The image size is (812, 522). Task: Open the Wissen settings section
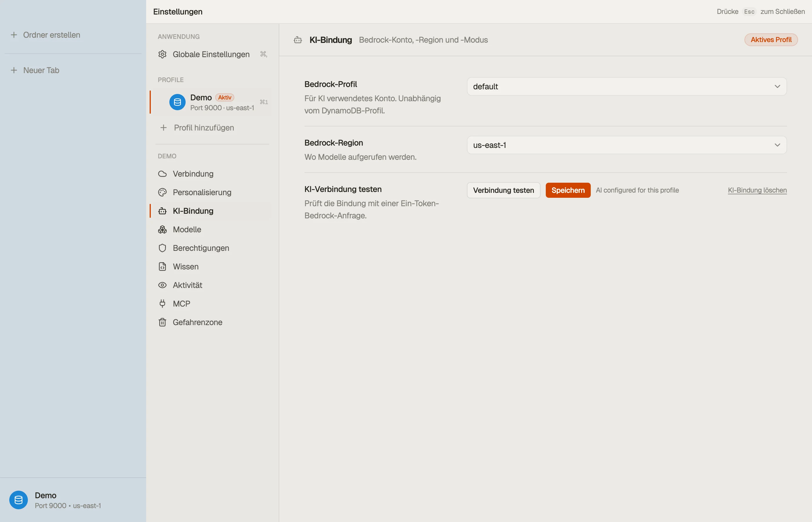(211, 267)
